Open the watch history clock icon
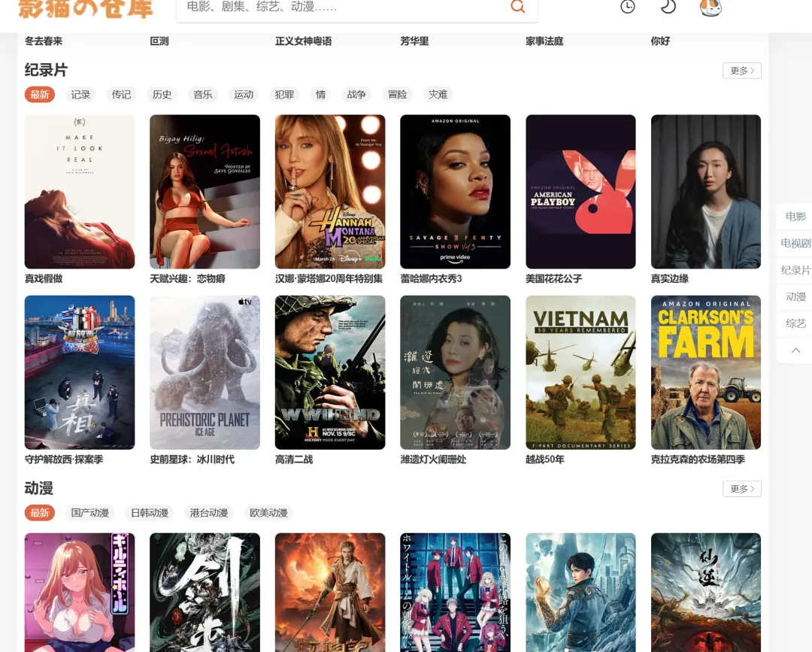The height and width of the screenshot is (652, 812). point(628,6)
